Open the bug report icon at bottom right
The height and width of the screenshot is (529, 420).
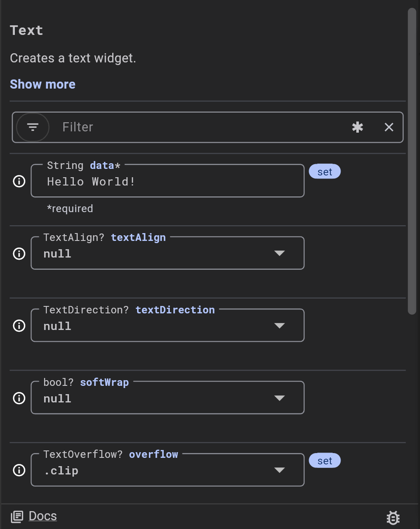[x=392, y=518]
